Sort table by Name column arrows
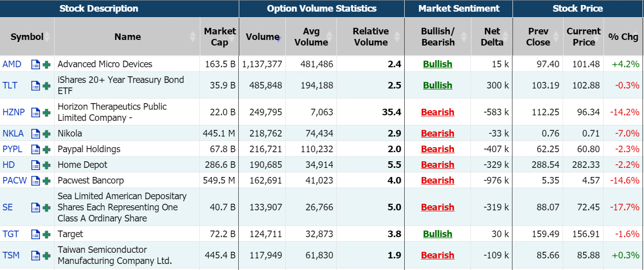The width and height of the screenshot is (644, 270). tap(193, 37)
